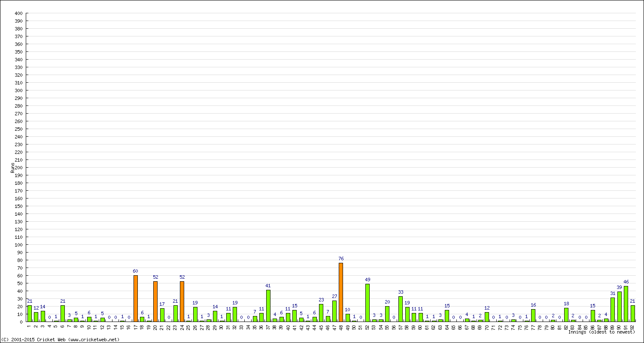The image size is (644, 343).
Task: Click the y-axis tick label 400
Action: click(18, 13)
